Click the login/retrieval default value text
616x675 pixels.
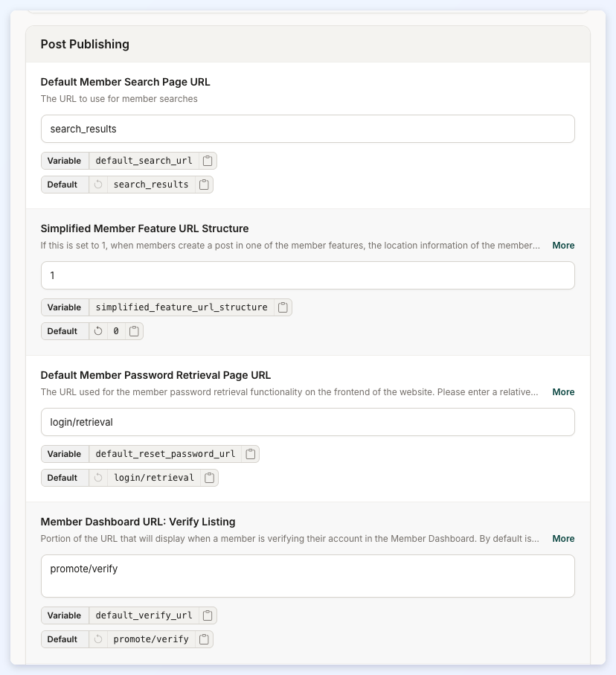(x=154, y=477)
